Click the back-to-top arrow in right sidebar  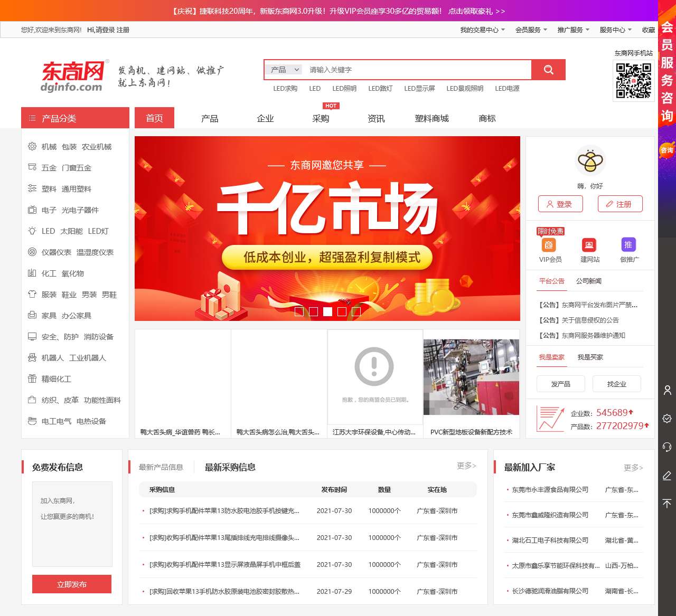667,504
